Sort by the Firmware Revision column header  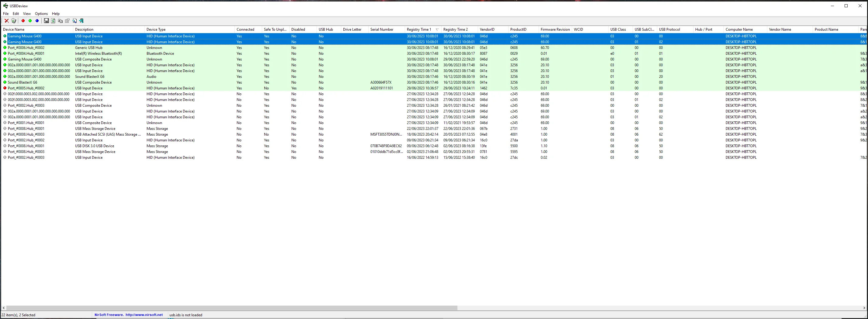(x=555, y=29)
